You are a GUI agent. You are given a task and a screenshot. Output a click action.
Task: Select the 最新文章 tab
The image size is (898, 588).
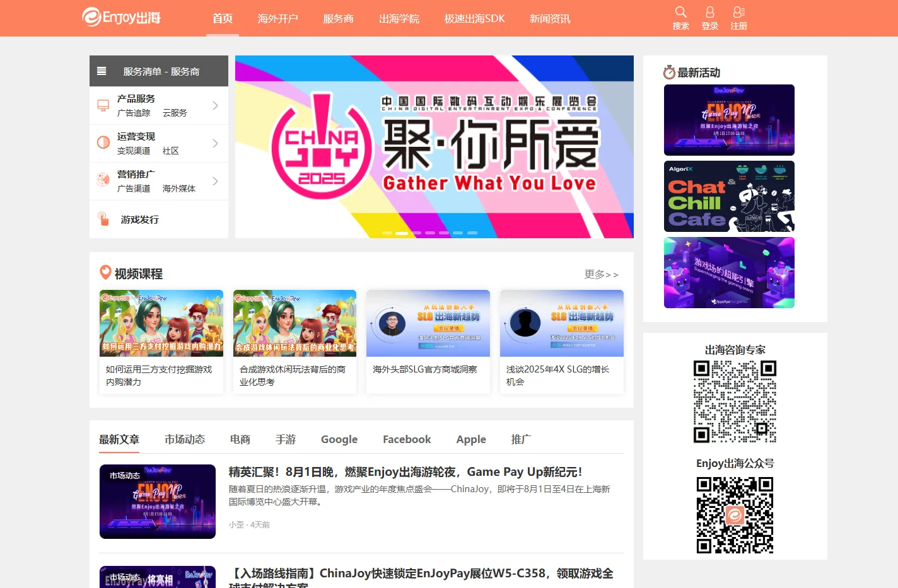click(x=119, y=439)
